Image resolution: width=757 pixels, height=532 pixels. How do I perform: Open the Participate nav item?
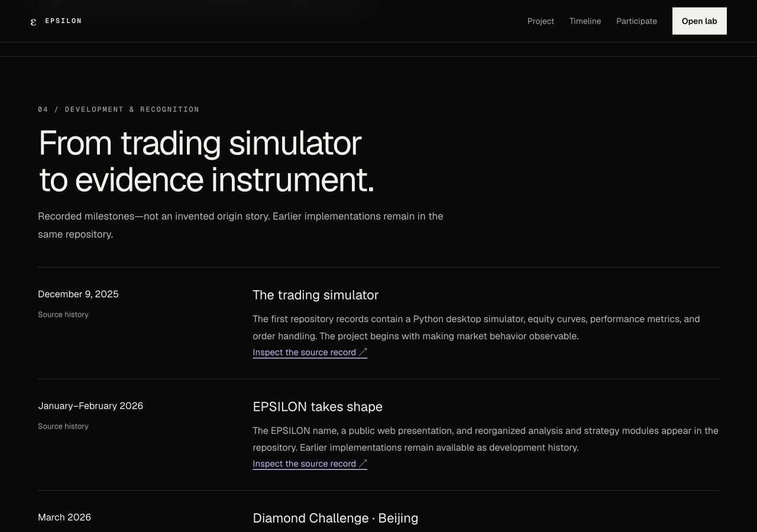636,21
